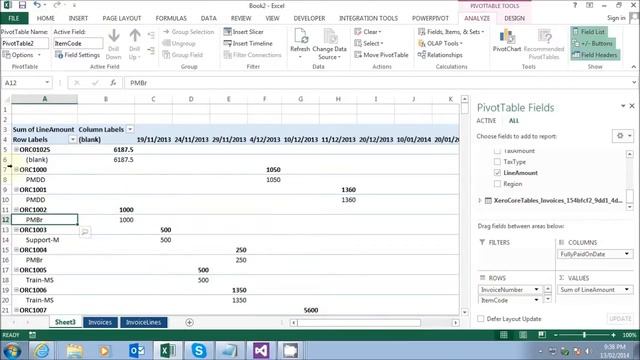Check the TaxType field checkbox
Viewport: 640px width, 360px height.
[x=497, y=162]
